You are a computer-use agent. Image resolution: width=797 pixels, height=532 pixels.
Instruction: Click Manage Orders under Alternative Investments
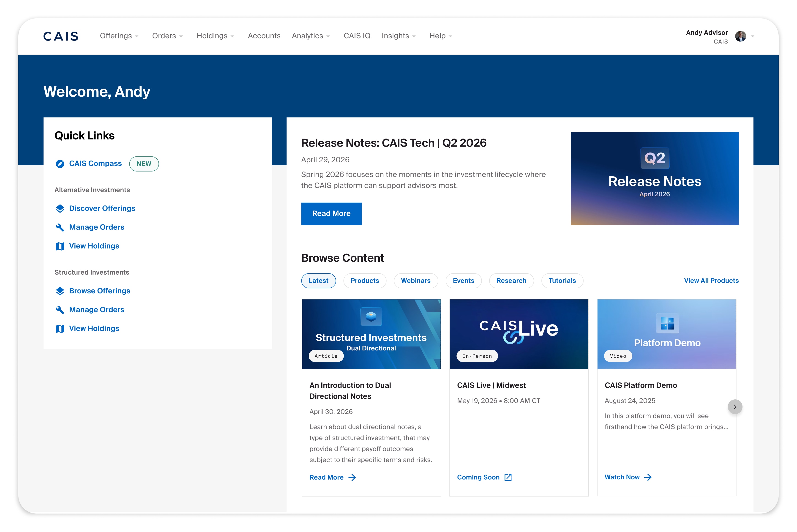click(x=97, y=227)
